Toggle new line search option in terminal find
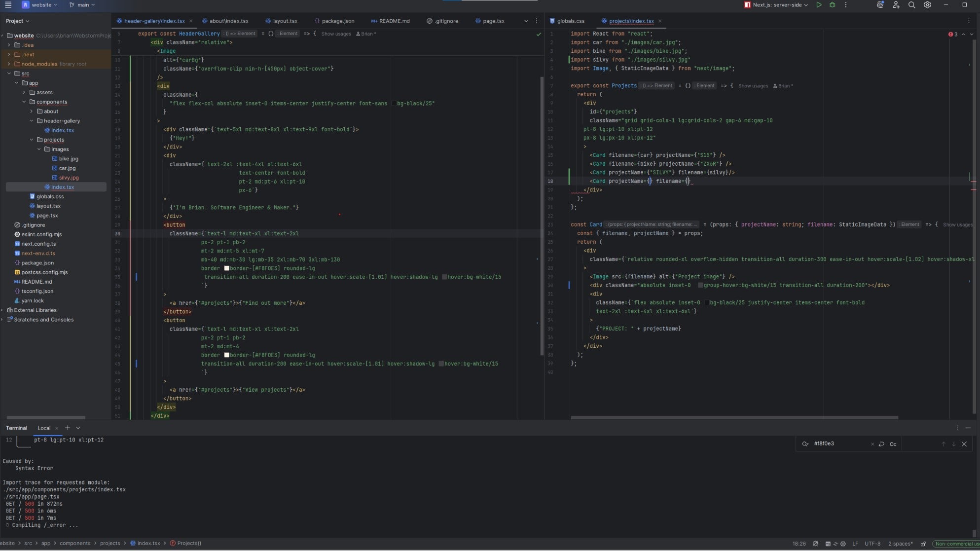980x551 pixels. click(881, 444)
